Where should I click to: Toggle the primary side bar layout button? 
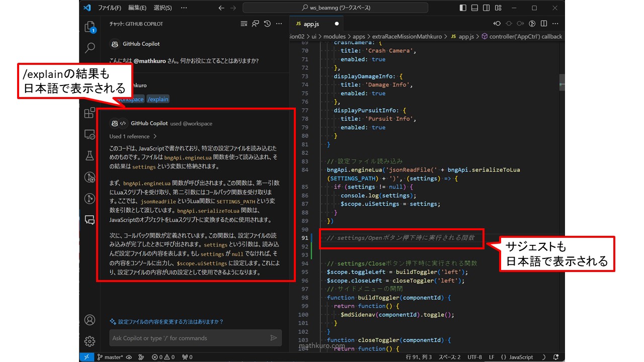(x=463, y=8)
